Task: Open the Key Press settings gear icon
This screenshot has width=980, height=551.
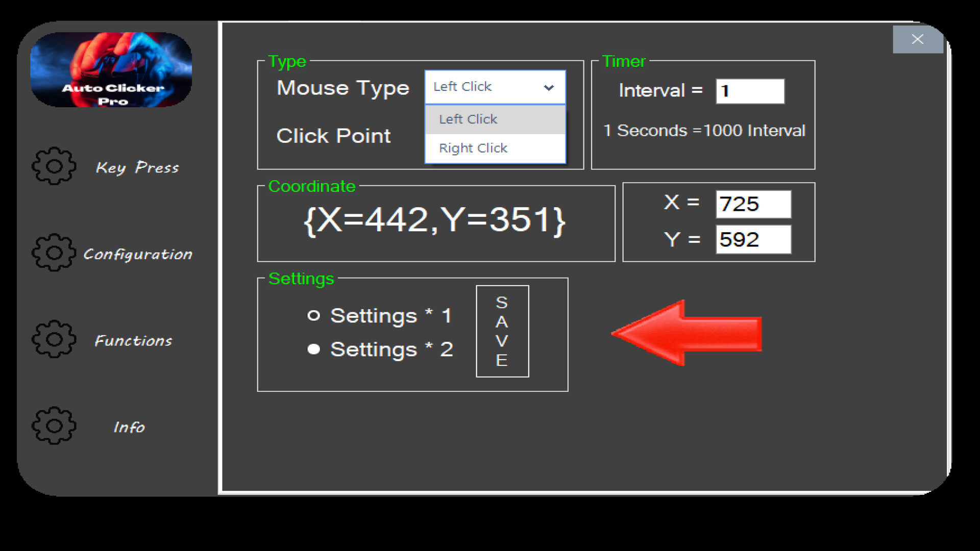Action: (x=53, y=167)
